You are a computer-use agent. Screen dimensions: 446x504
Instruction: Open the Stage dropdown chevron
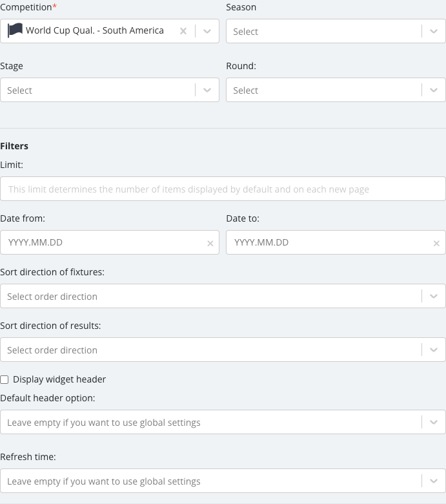(x=207, y=90)
